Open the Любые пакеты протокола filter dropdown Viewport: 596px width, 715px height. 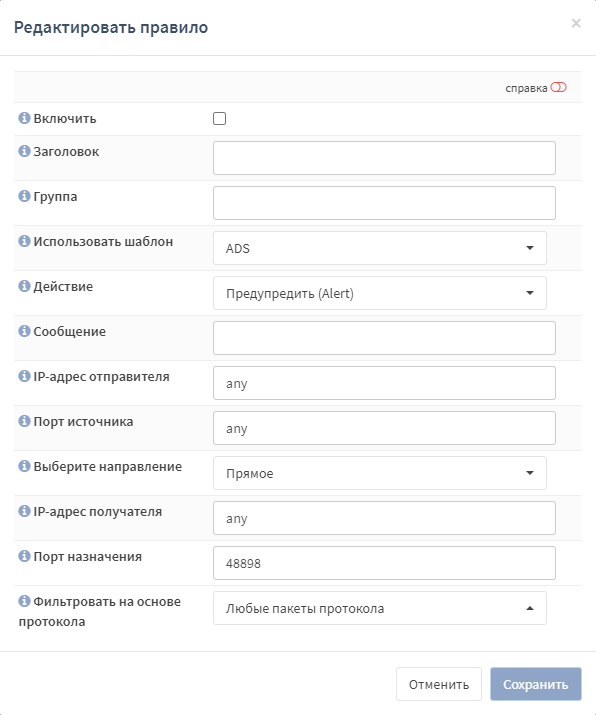[379, 608]
